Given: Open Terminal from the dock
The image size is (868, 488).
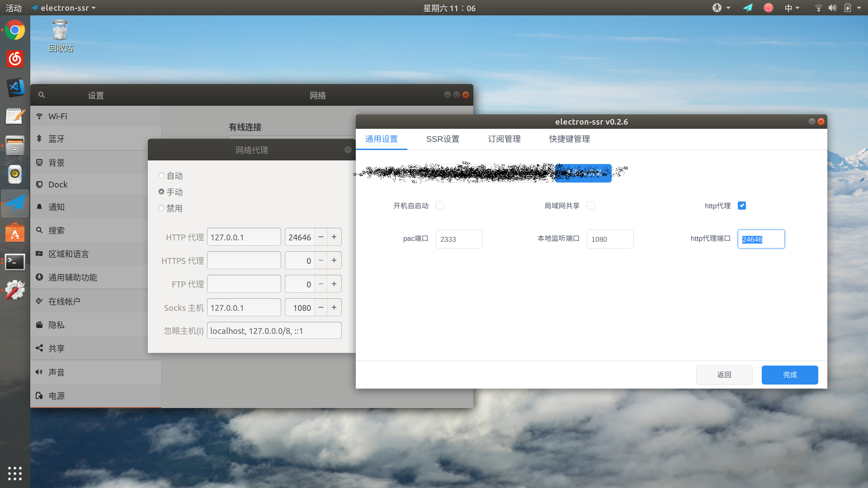Looking at the screenshot, I should click(15, 262).
